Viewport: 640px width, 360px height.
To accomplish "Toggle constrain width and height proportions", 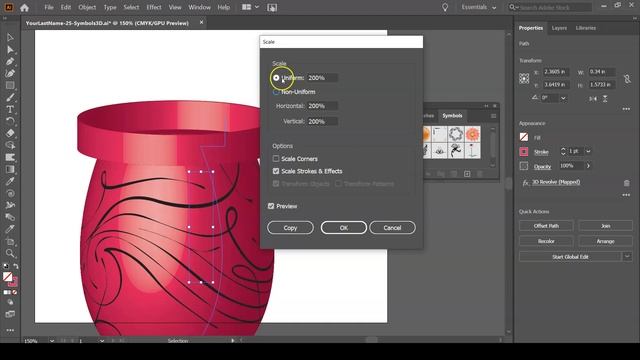I will tap(627, 78).
